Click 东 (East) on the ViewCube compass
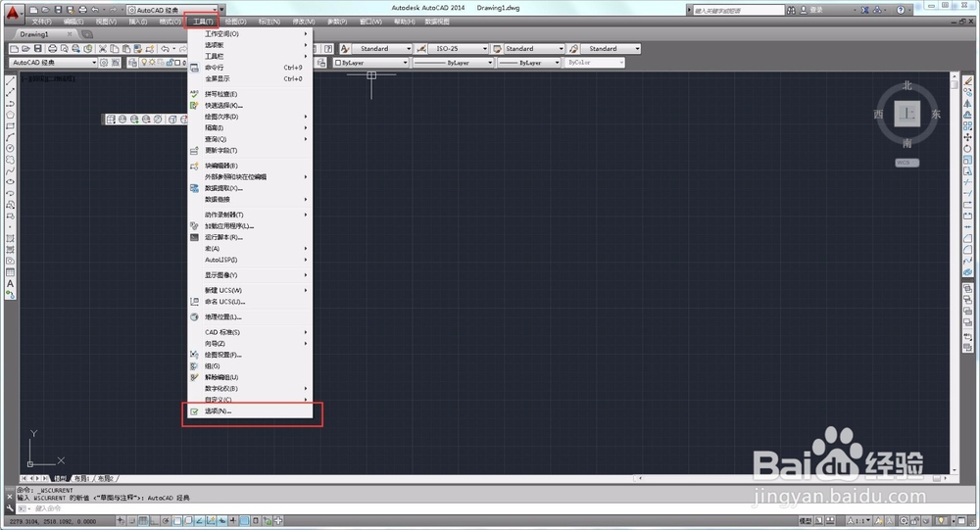The width and height of the screenshot is (980, 530). [936, 115]
